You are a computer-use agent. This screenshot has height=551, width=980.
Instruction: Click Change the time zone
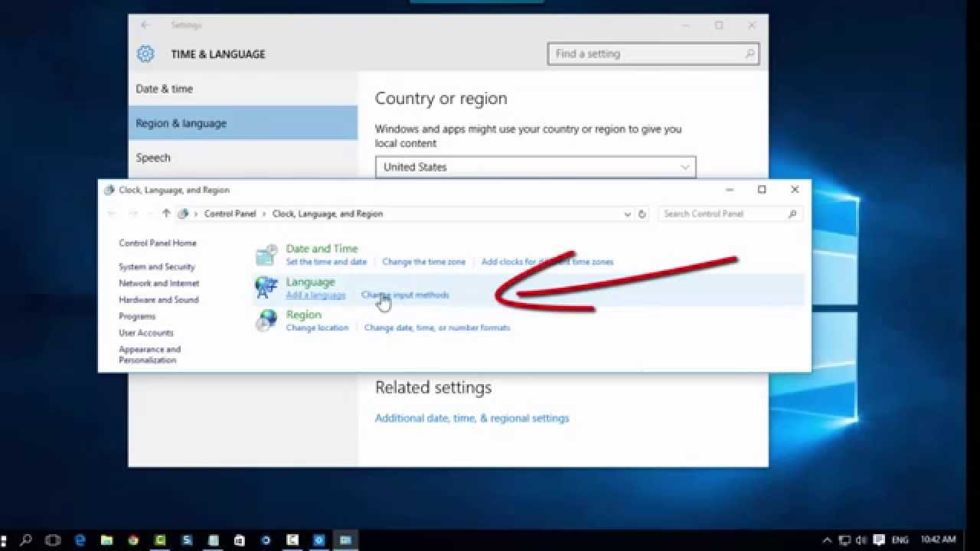click(423, 262)
